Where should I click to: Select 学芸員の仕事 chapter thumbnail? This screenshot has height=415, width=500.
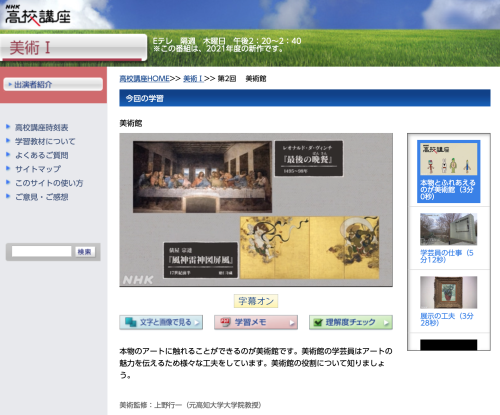[x=448, y=229]
